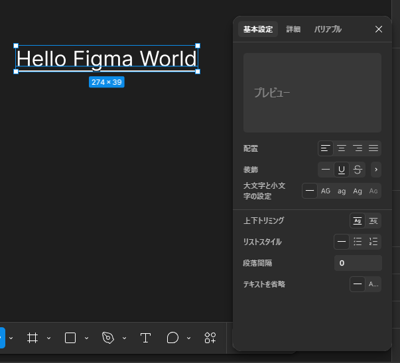Screen dimensions: 400x363
Task: Open the Comment tool dropdown arrow
Action: click(189, 338)
